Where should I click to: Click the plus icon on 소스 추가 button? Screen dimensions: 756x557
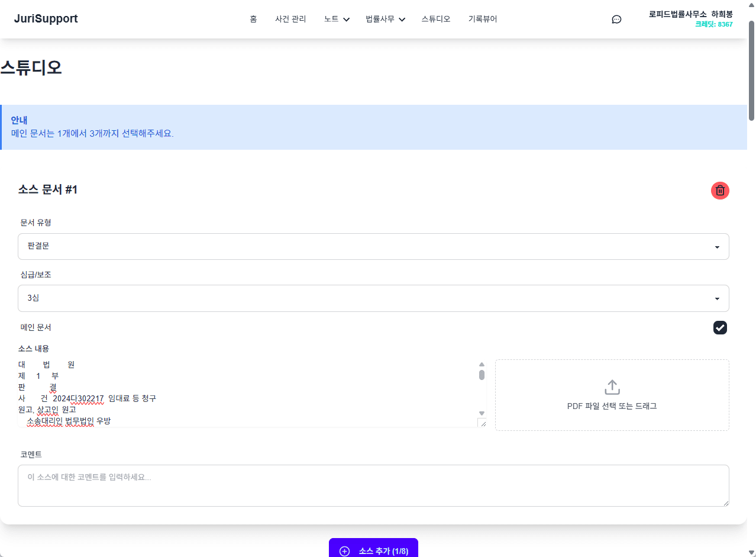pyautogui.click(x=345, y=551)
